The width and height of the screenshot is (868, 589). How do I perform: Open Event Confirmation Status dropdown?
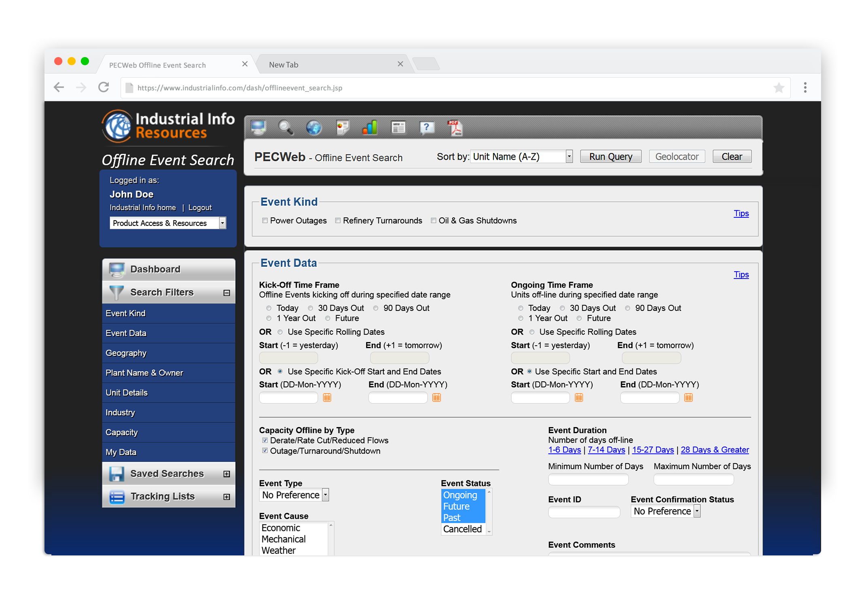pyautogui.click(x=665, y=511)
